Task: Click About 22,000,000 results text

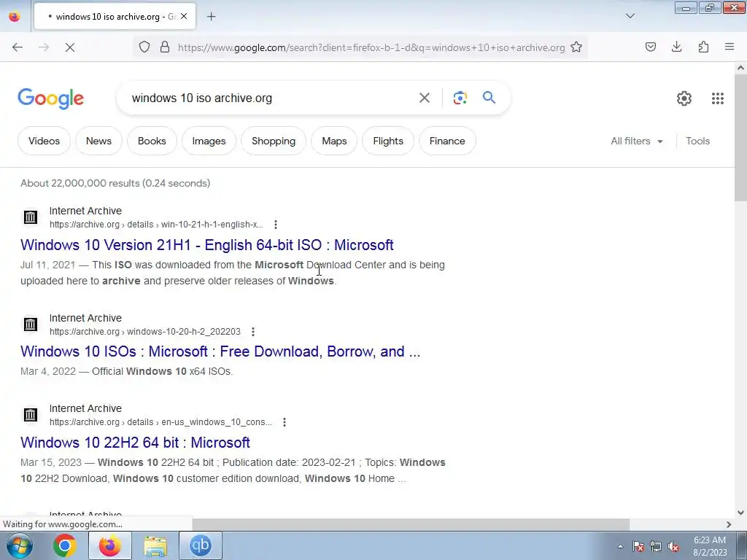Action: [x=115, y=183]
